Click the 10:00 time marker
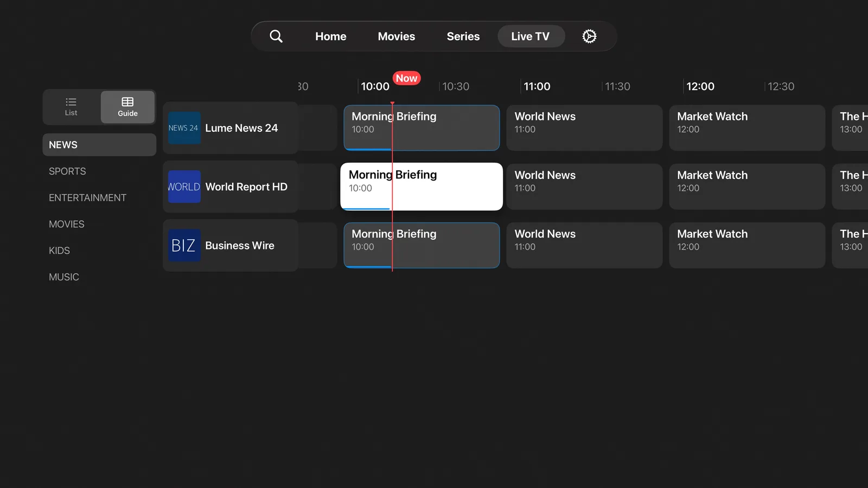 coord(375,86)
